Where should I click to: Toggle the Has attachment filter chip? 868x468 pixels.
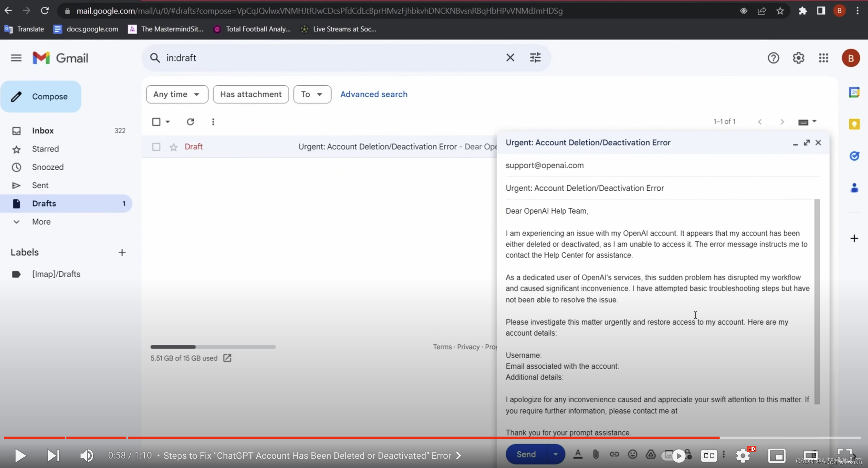click(x=251, y=94)
